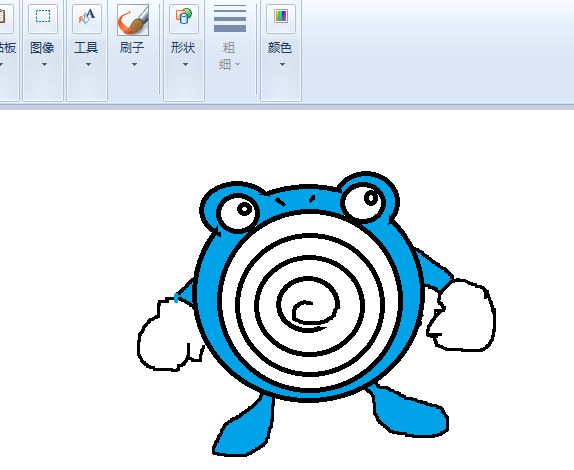
Task: Click the Image selection icon (图像)
Action: coord(43,17)
